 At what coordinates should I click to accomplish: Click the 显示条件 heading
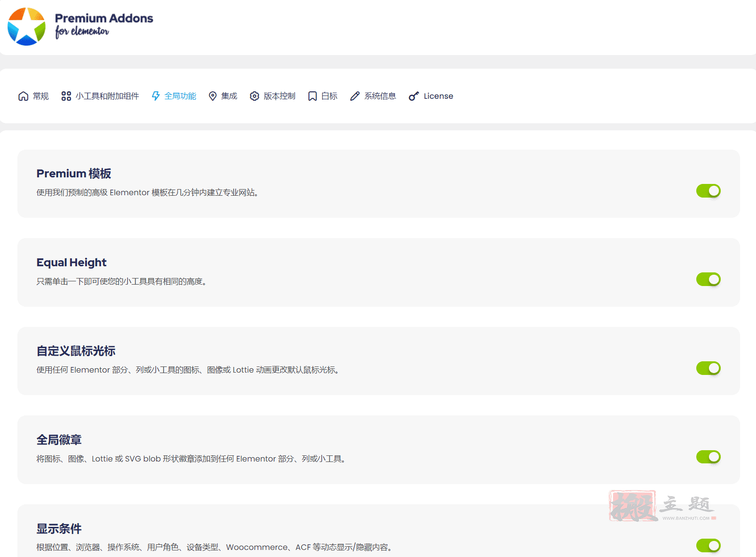(59, 529)
